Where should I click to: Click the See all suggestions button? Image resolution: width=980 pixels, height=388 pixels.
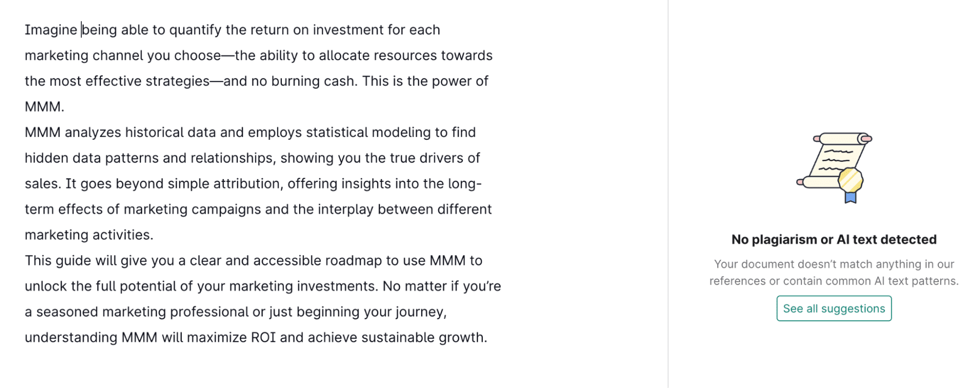[833, 309]
